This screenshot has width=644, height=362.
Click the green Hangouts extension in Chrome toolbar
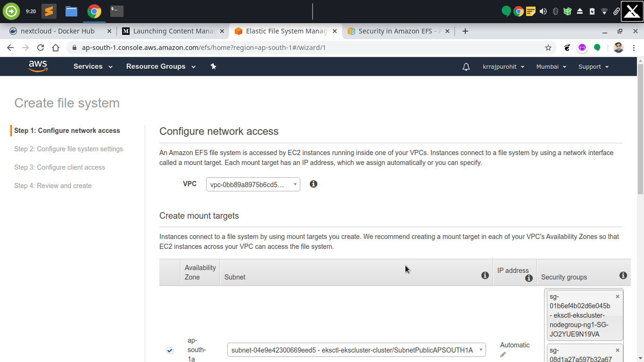[x=597, y=48]
